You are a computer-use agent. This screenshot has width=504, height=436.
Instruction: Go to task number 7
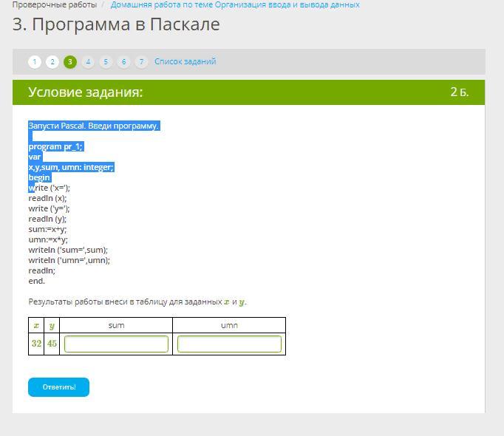141,62
